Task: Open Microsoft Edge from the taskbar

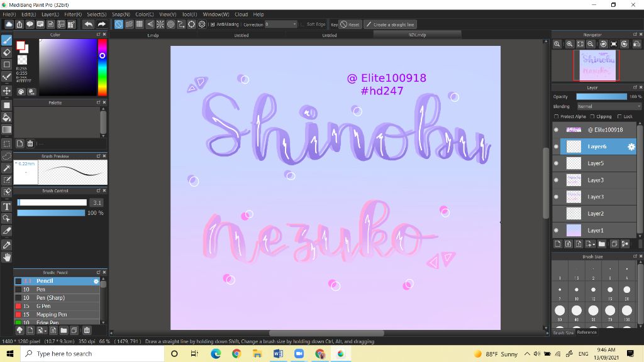Action: click(x=216, y=353)
